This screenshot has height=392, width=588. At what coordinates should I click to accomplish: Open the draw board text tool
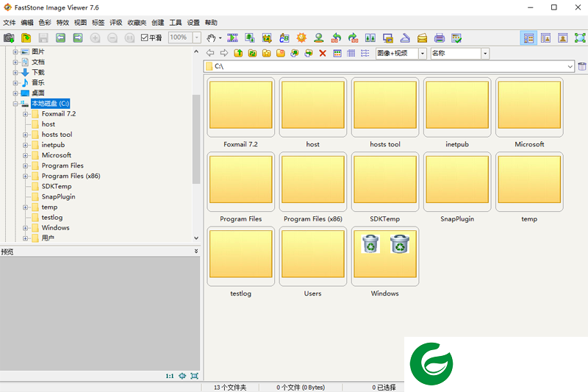tap(284, 38)
